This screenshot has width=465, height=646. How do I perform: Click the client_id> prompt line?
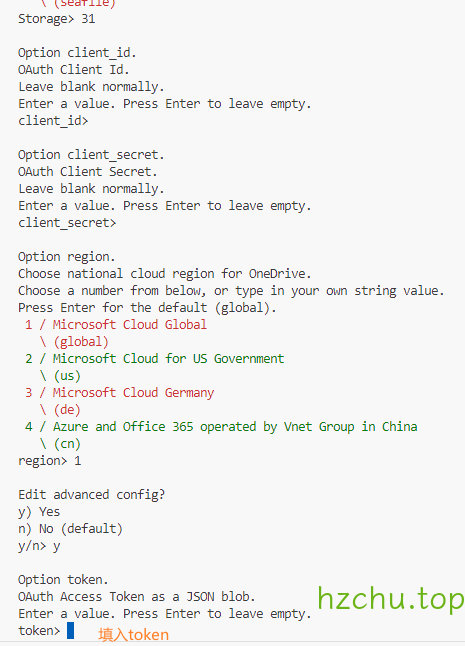(x=53, y=121)
